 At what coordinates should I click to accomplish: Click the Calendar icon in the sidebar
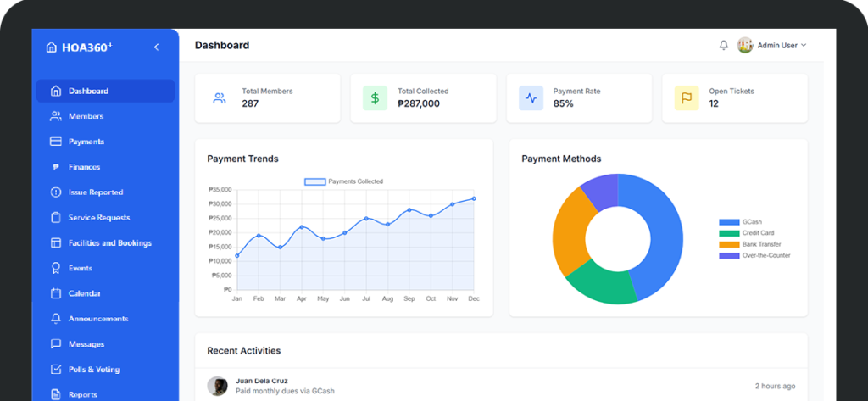(x=56, y=294)
